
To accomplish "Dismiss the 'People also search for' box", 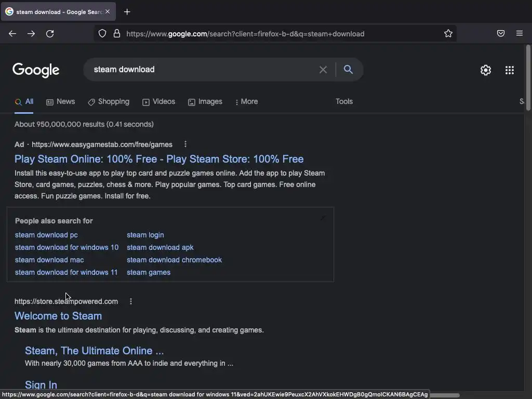I will coord(323,218).
